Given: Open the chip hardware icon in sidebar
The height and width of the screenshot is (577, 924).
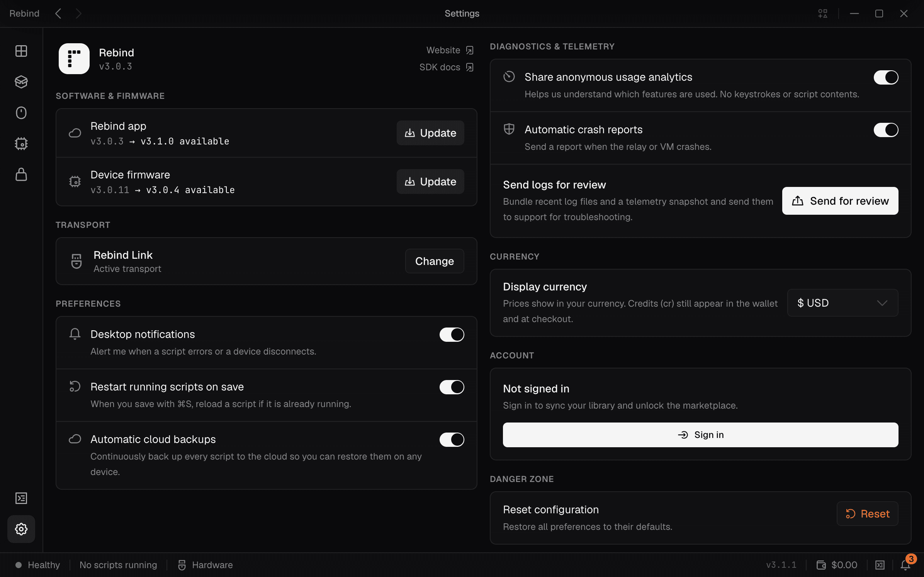Looking at the screenshot, I should click(21, 144).
